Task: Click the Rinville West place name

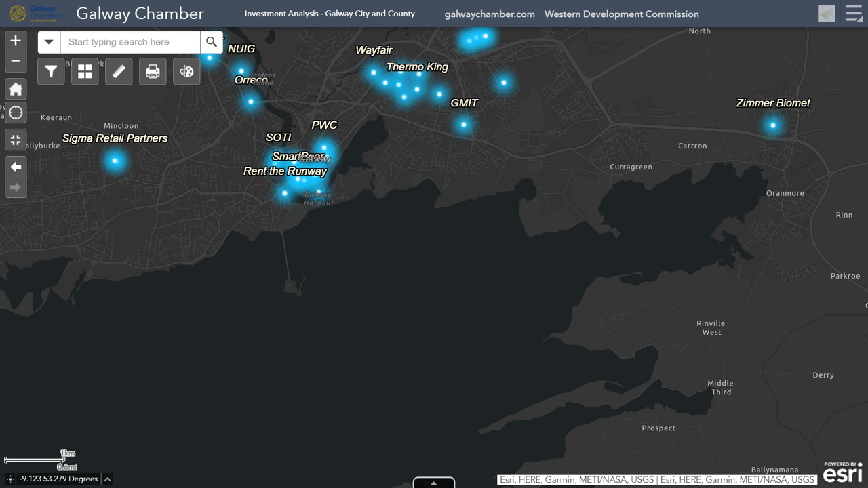Action: click(711, 328)
